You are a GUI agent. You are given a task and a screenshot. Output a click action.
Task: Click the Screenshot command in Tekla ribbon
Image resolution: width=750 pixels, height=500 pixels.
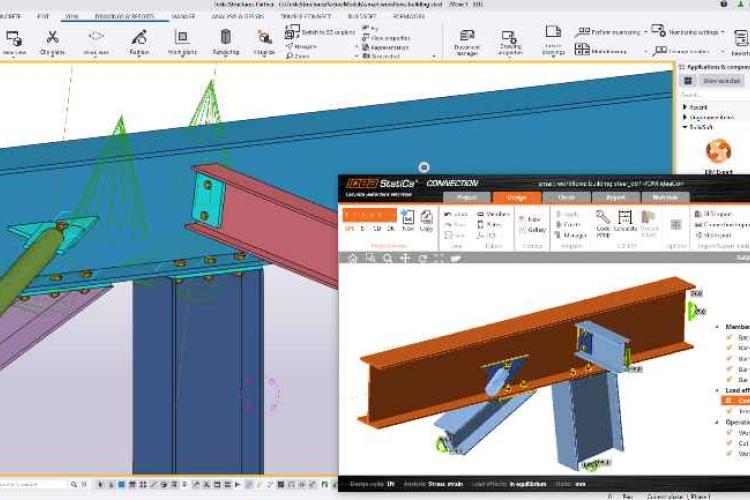pyautogui.click(x=381, y=56)
